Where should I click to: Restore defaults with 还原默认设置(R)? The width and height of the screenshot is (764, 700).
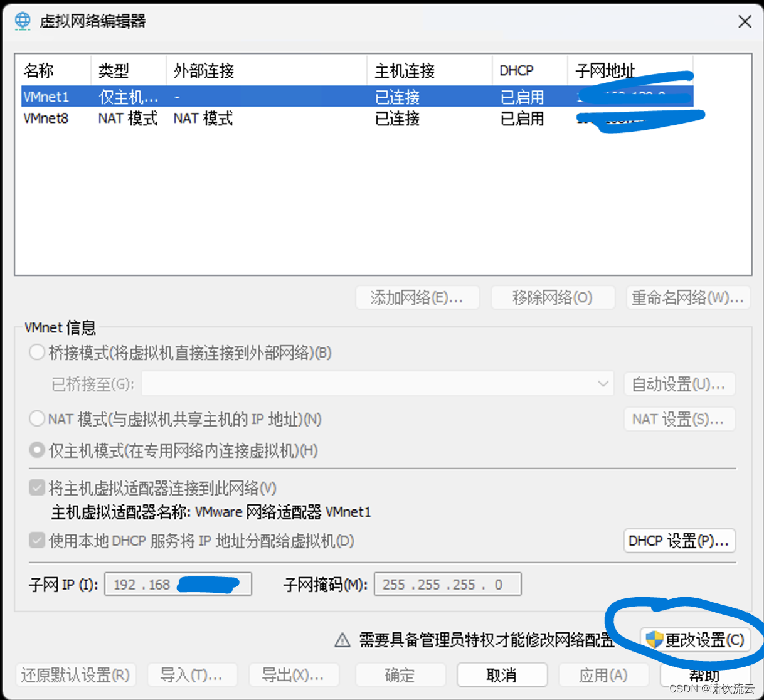point(75,675)
